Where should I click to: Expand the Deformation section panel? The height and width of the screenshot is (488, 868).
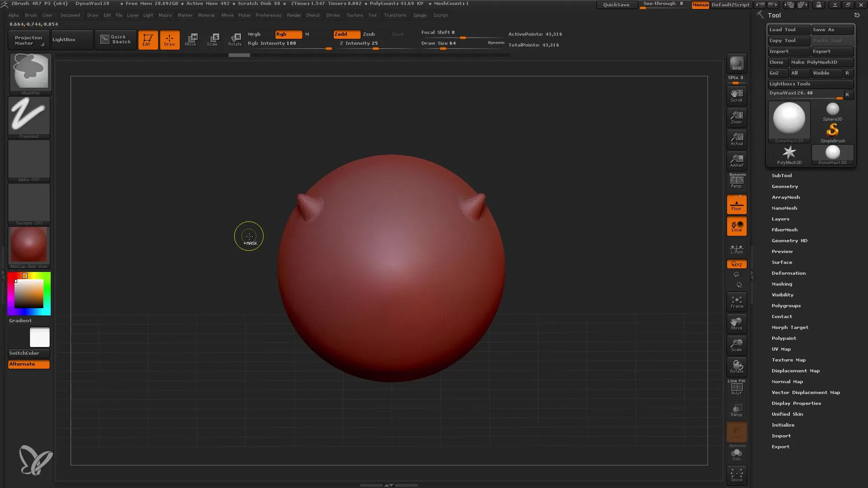[x=788, y=273]
